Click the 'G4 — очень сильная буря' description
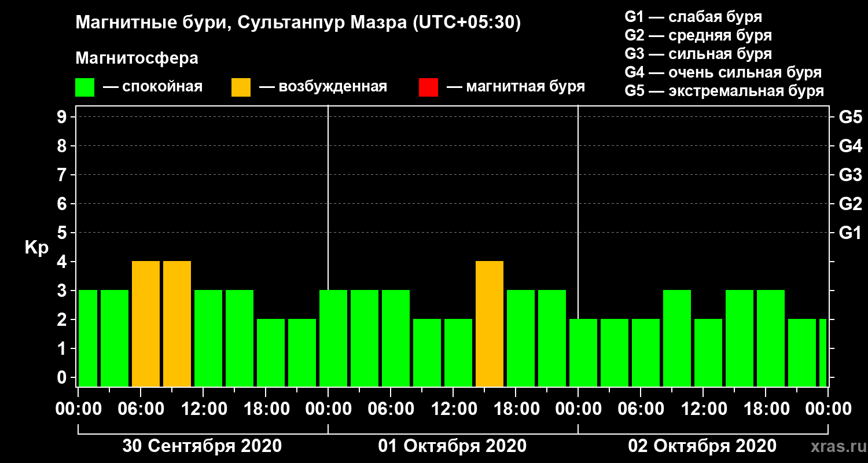Screen dimensions: 868x463 pyautogui.click(x=723, y=72)
